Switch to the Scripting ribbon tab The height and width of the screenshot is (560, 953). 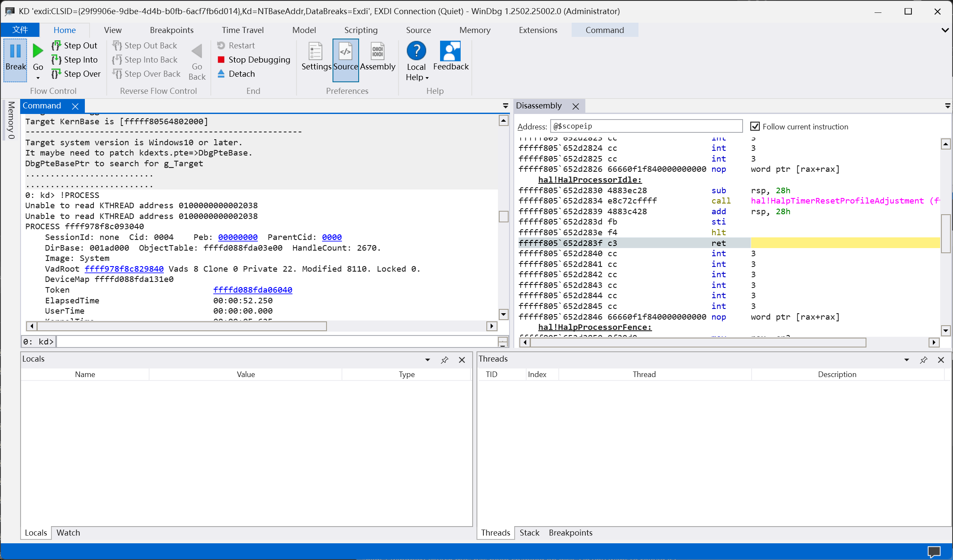click(361, 30)
